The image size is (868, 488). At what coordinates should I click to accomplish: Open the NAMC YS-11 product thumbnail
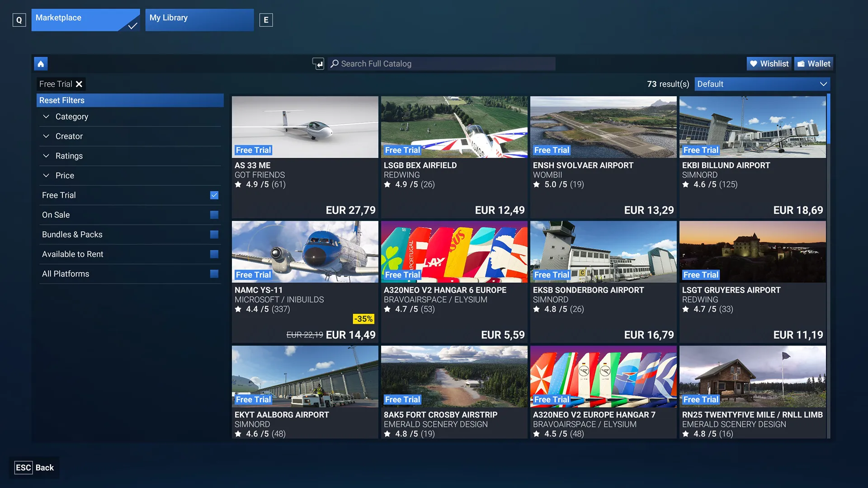pyautogui.click(x=305, y=252)
